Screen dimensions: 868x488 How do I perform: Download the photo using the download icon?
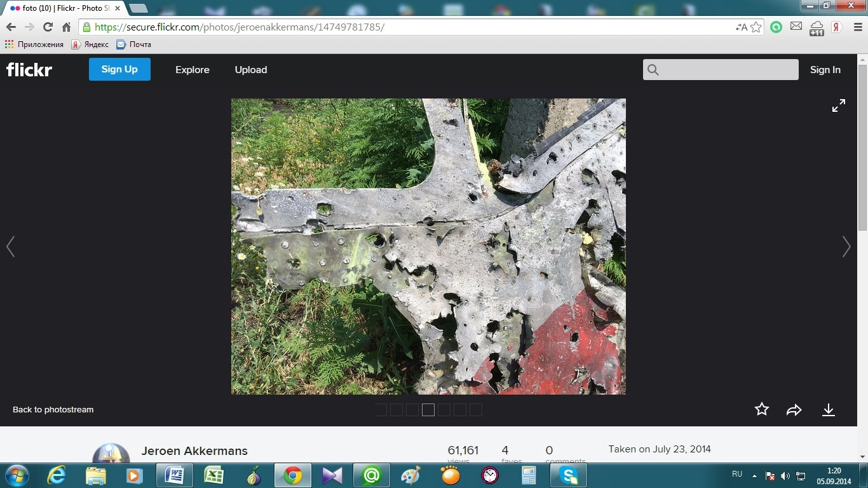tap(828, 410)
